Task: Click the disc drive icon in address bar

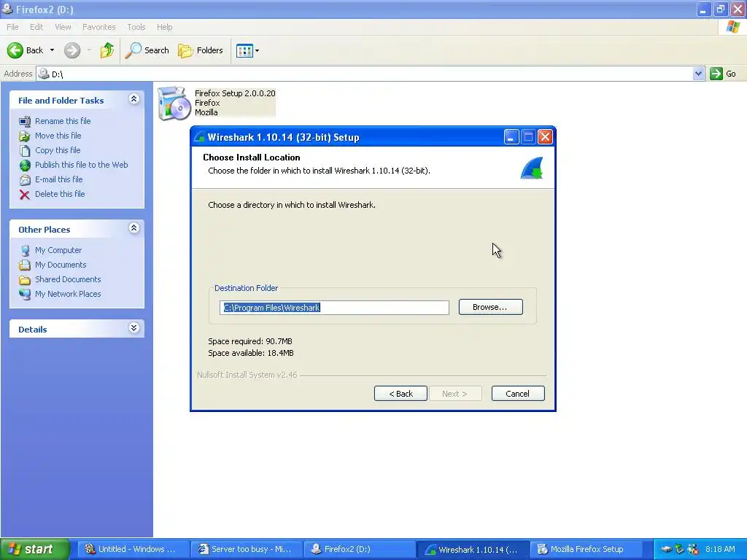Action: (x=44, y=74)
